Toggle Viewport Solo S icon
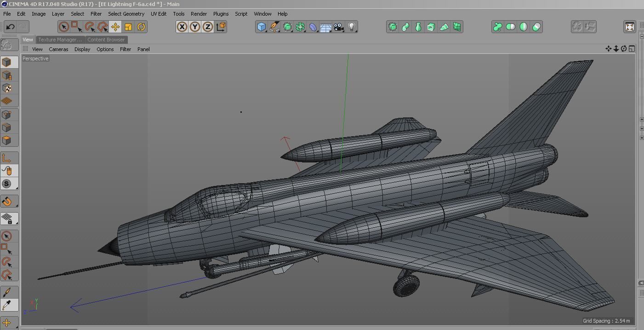Viewport: 644px width, 330px height. coord(7,184)
